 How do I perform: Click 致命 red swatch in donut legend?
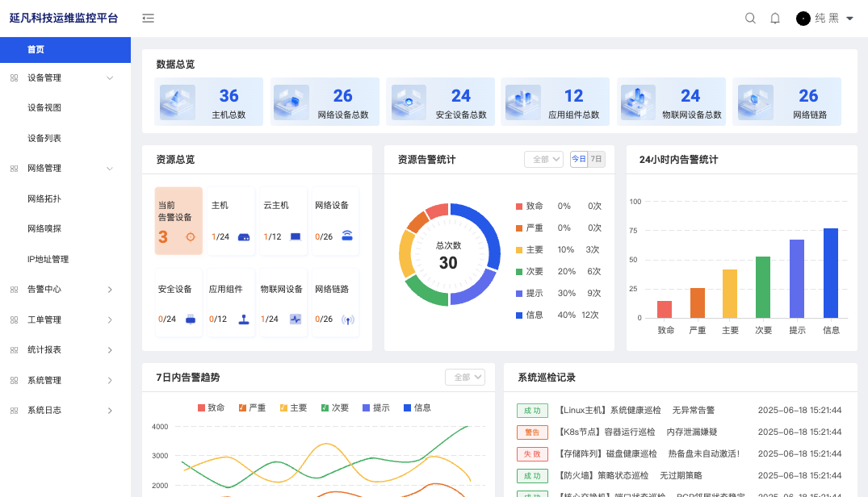click(x=518, y=207)
